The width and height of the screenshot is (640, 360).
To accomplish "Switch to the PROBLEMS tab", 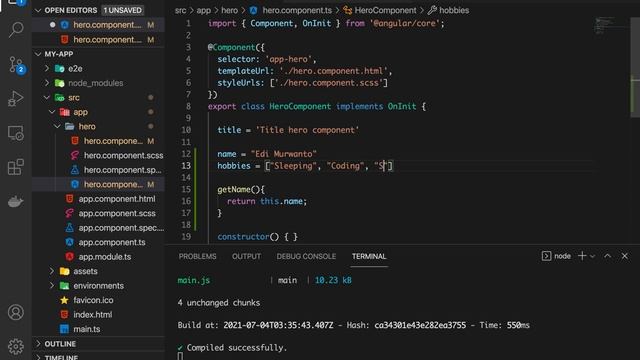I will point(198,256).
